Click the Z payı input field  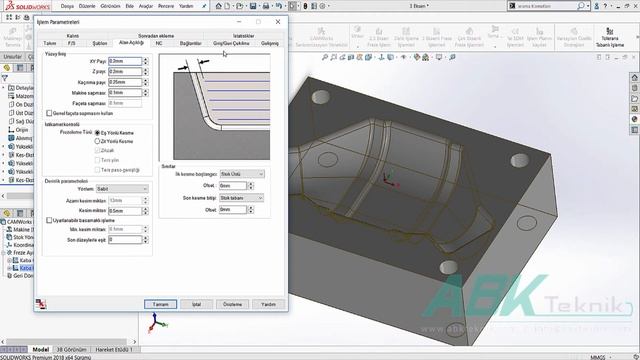coord(125,71)
